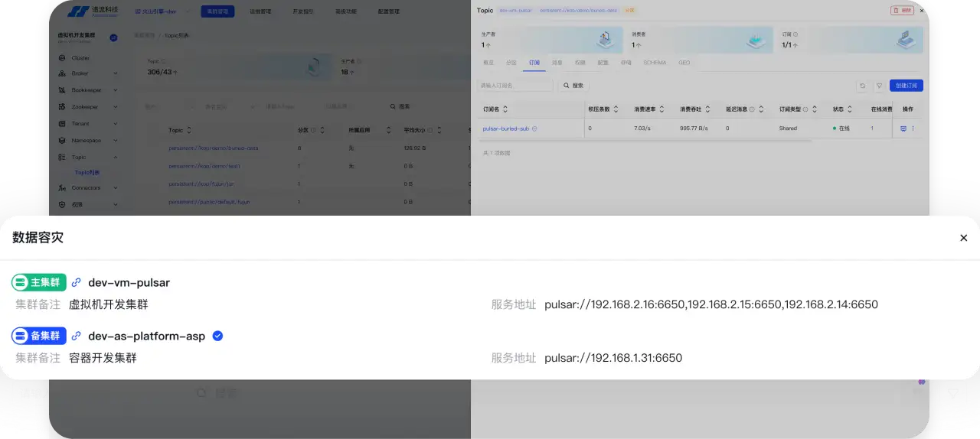Image resolution: width=980 pixels, height=439 pixels.
Task: Click the red delete button in Topic header
Action: 902,11
